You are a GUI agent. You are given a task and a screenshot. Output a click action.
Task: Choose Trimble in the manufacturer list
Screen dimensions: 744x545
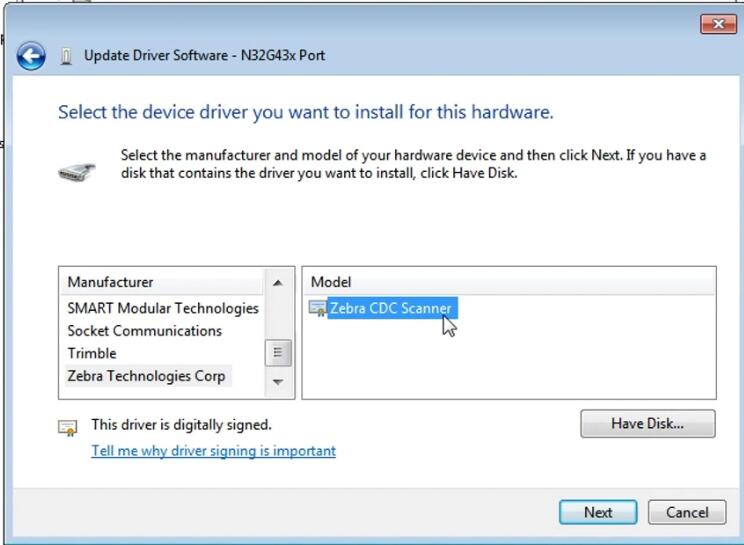tap(92, 353)
